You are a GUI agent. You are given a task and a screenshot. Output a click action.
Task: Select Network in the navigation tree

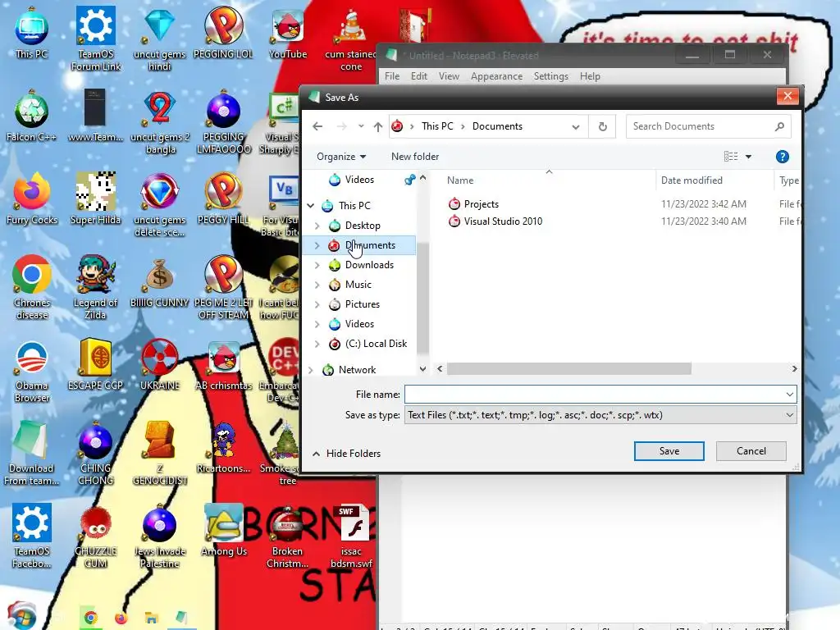pos(357,370)
